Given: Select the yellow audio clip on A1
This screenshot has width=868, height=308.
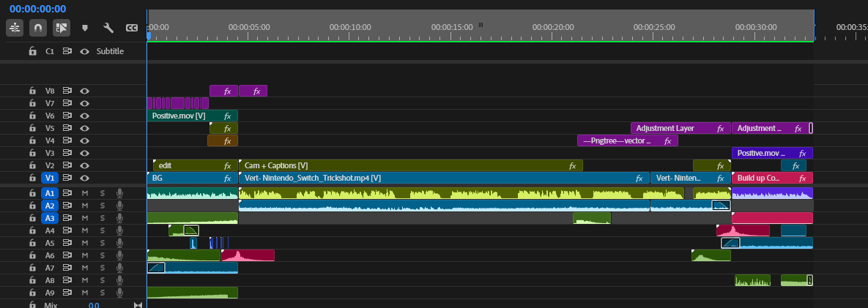Looking at the screenshot, I should click(x=461, y=193).
